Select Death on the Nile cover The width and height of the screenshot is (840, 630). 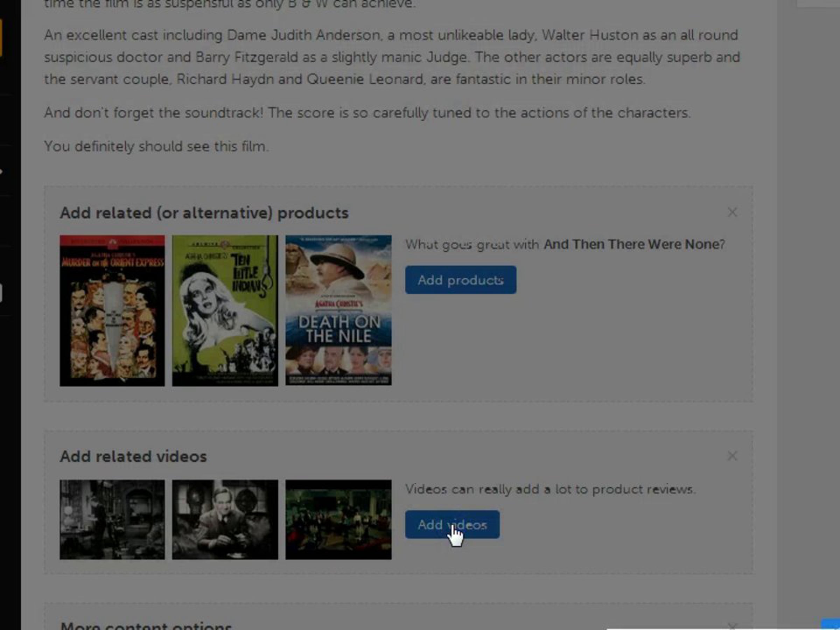[x=338, y=311]
